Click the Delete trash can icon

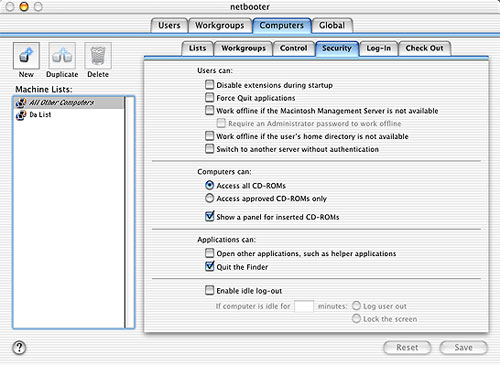coord(98,55)
